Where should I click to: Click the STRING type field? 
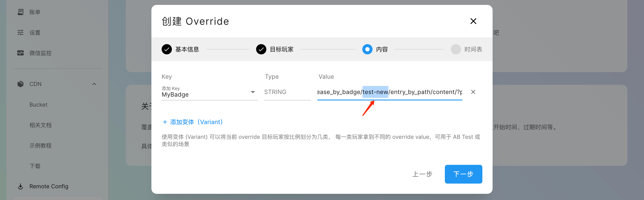pos(287,92)
